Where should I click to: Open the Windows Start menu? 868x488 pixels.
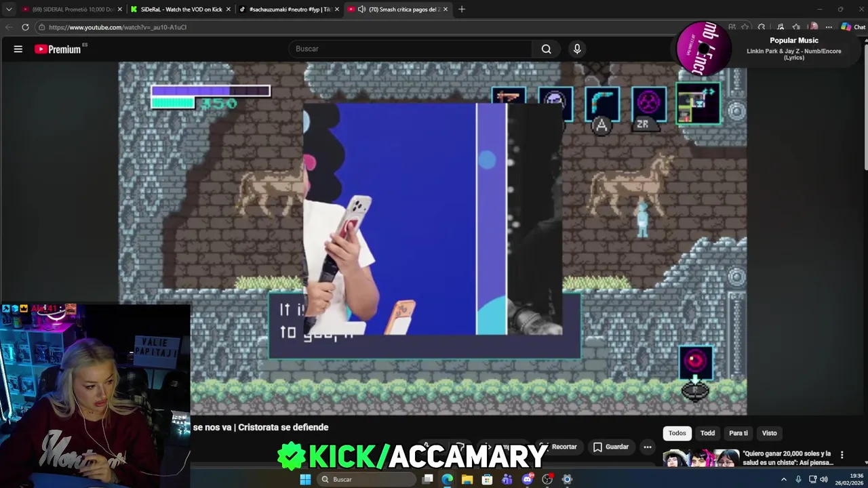point(305,479)
